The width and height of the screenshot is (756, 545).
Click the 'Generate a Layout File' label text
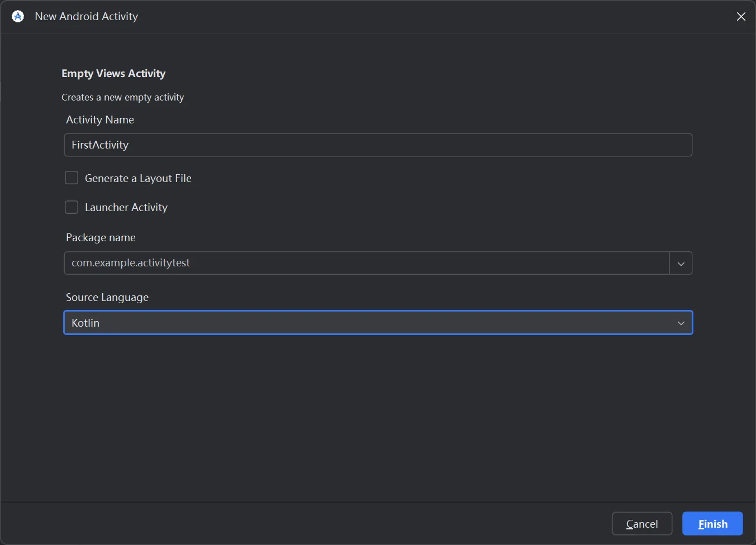(138, 179)
